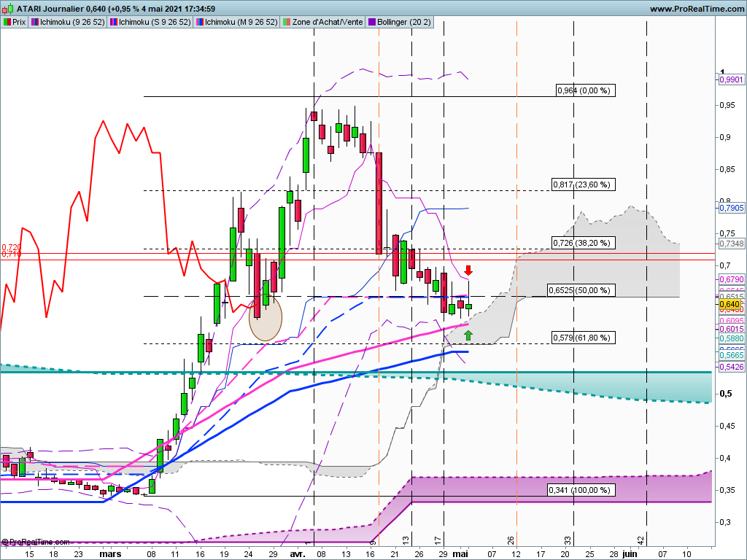Click the color icon of Ichimoku (S 9 26 52)
The image size is (747, 560).
[x=113, y=22]
